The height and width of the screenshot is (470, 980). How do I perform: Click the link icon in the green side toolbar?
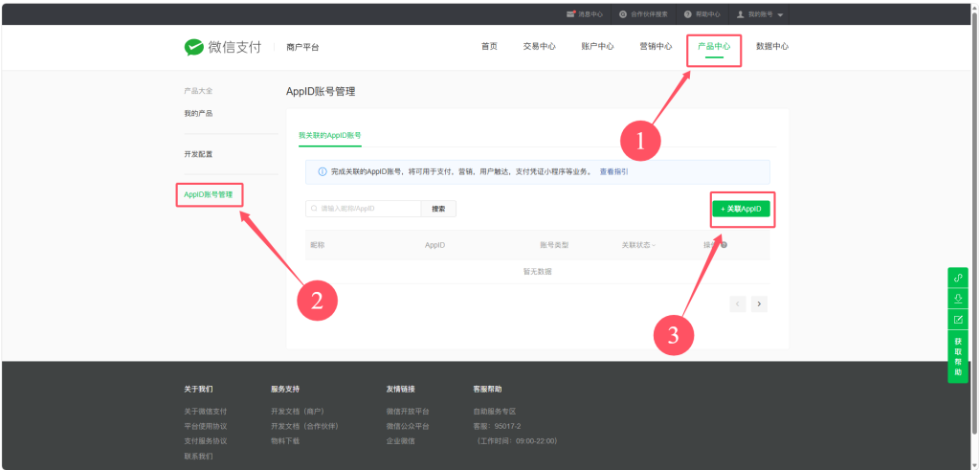[x=957, y=279]
